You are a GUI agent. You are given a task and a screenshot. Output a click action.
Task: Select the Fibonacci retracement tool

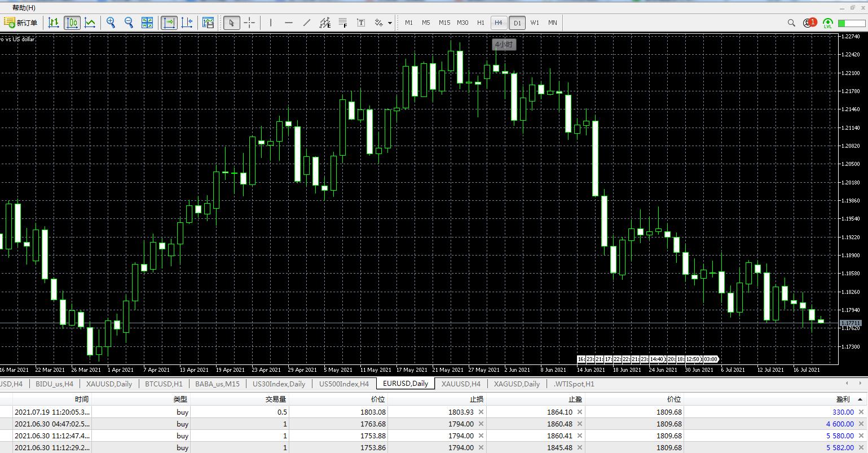[343, 23]
